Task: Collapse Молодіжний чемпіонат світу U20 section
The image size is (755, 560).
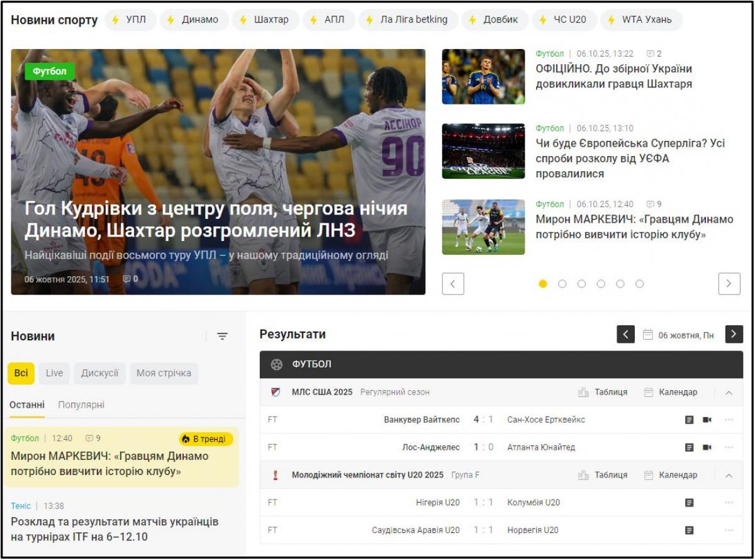Action: [729, 476]
